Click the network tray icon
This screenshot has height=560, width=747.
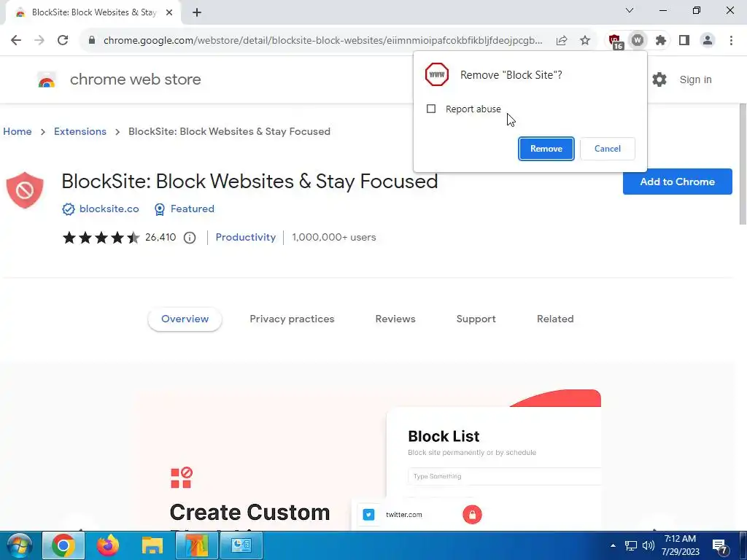click(x=631, y=545)
